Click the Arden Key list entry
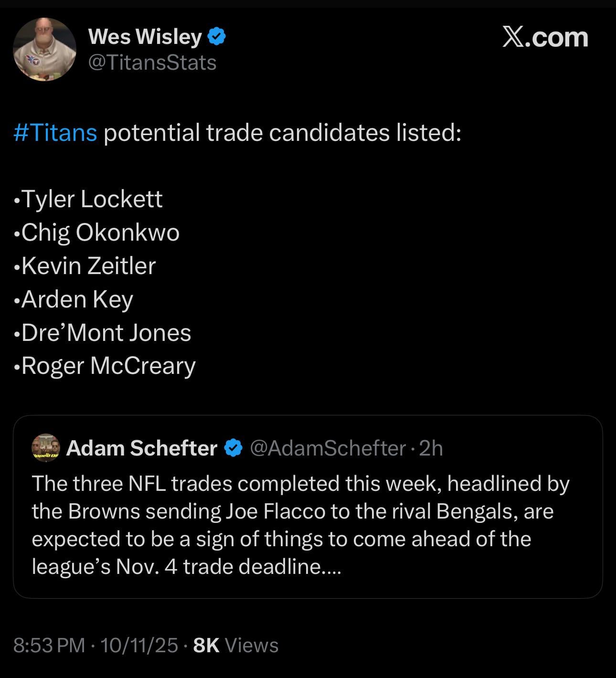Screen dimensions: 616x678 click(x=77, y=299)
